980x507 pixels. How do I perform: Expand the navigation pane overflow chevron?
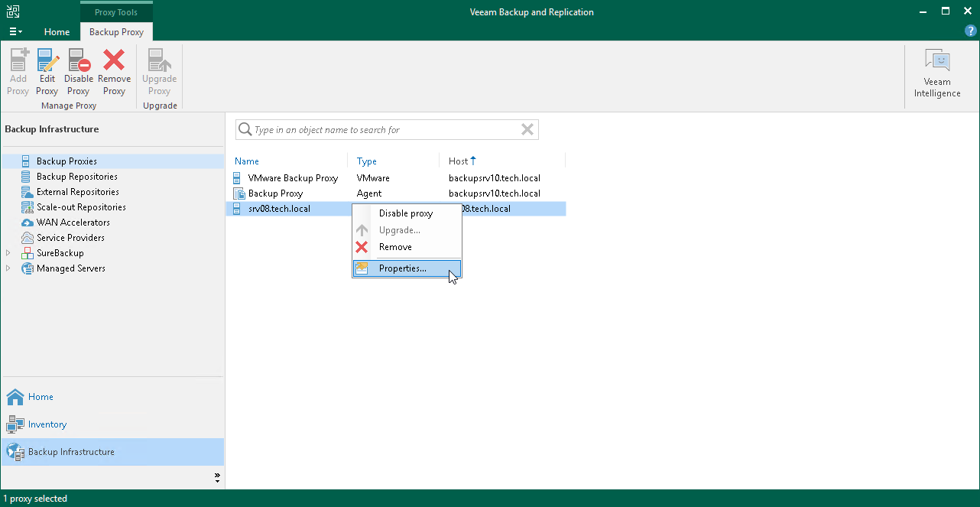(217, 478)
